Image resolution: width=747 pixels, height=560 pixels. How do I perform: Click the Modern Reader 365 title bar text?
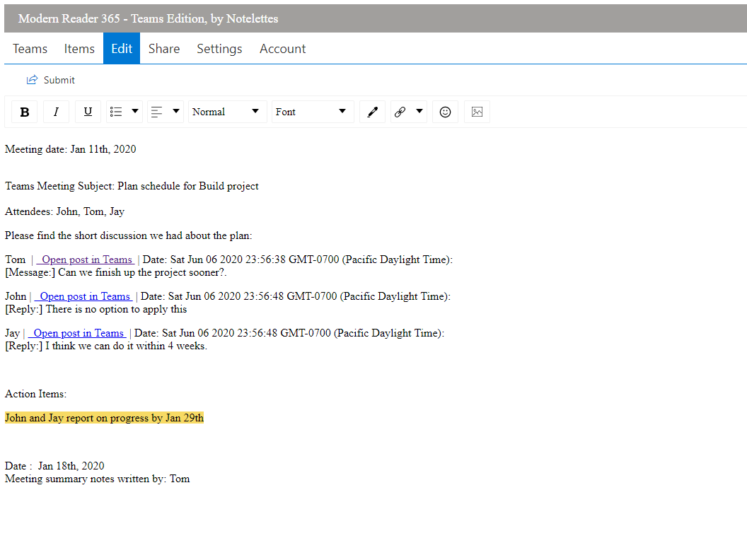click(x=148, y=18)
